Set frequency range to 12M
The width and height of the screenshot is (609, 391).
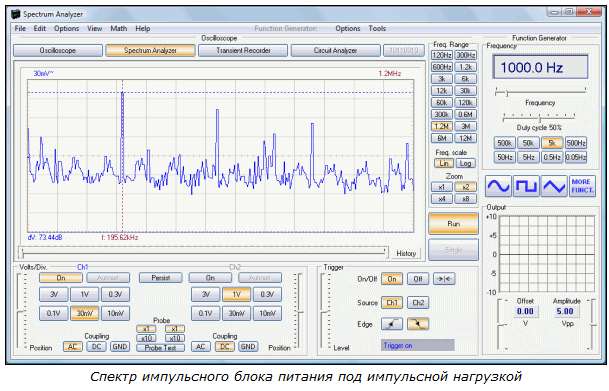[465, 138]
